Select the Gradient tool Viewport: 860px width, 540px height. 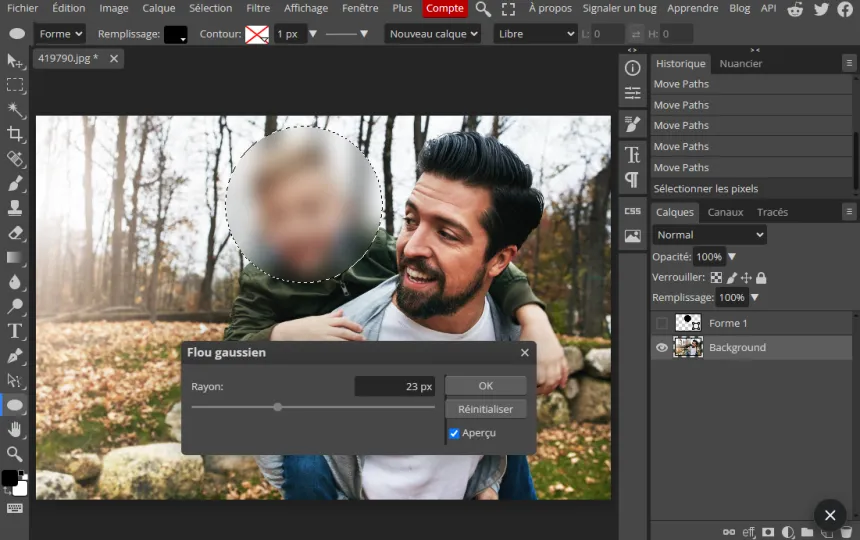coord(14,258)
